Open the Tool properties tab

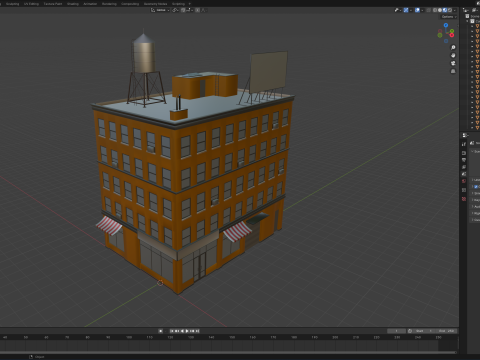[464, 144]
